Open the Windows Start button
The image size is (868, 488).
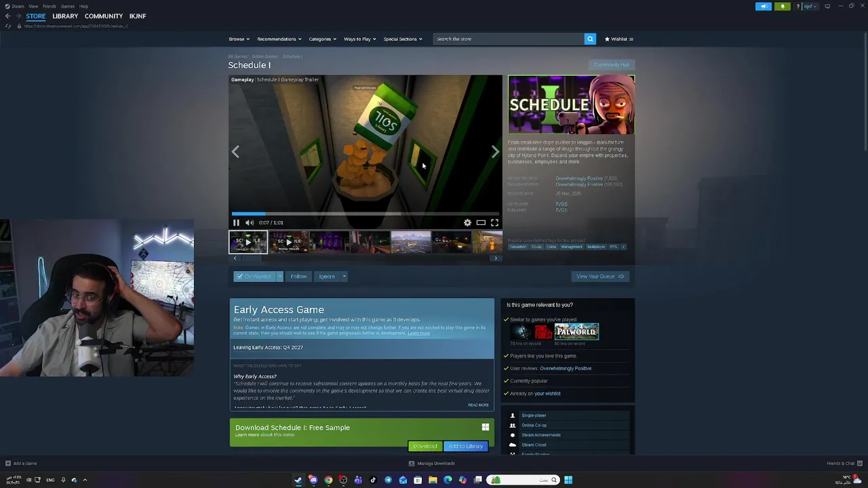pyautogui.click(x=568, y=480)
